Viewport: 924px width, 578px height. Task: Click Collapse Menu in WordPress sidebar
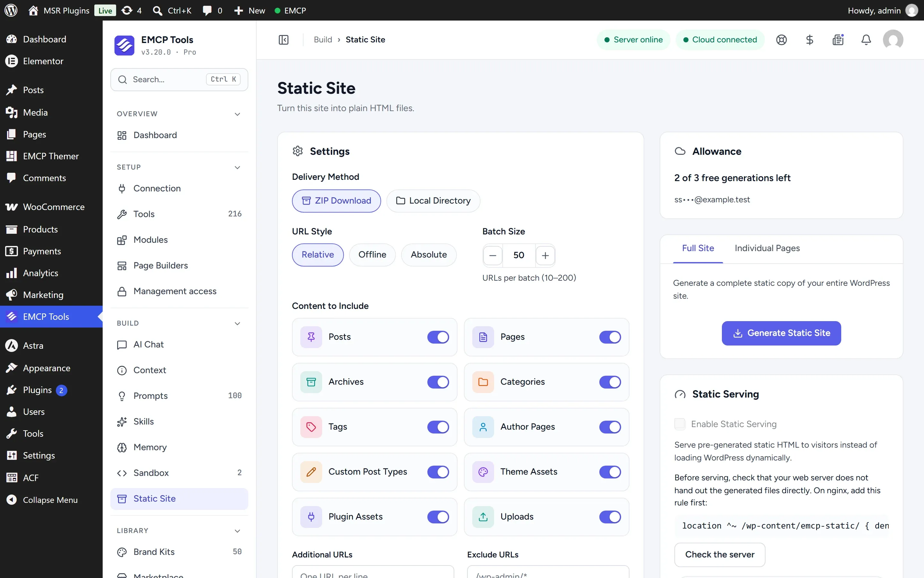coord(51,500)
